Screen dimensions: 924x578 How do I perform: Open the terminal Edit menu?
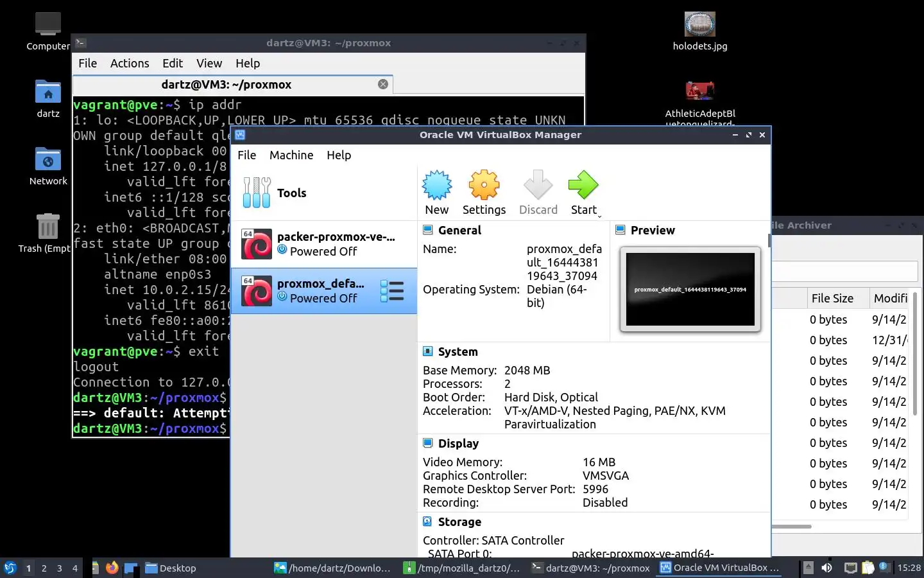(173, 63)
